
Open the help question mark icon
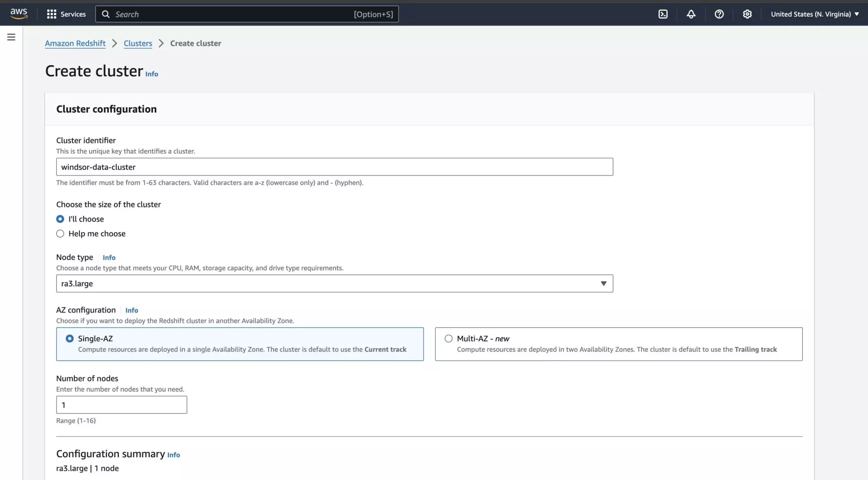[x=719, y=14]
